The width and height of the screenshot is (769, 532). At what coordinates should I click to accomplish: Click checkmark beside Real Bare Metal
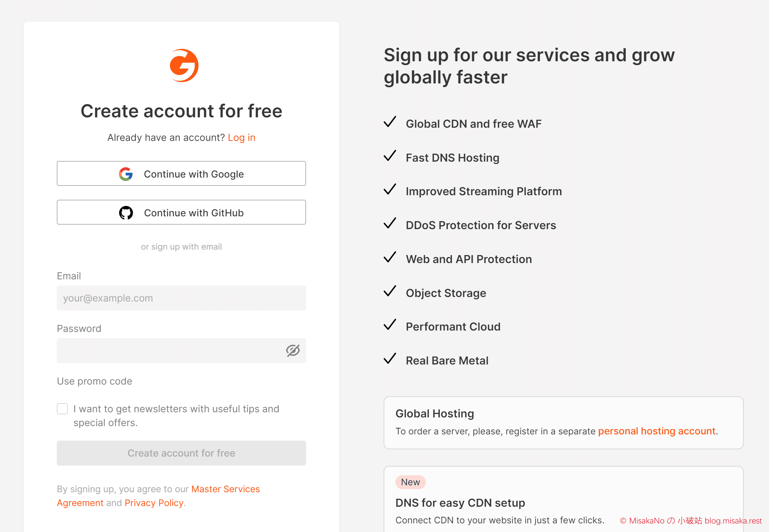coord(390,359)
